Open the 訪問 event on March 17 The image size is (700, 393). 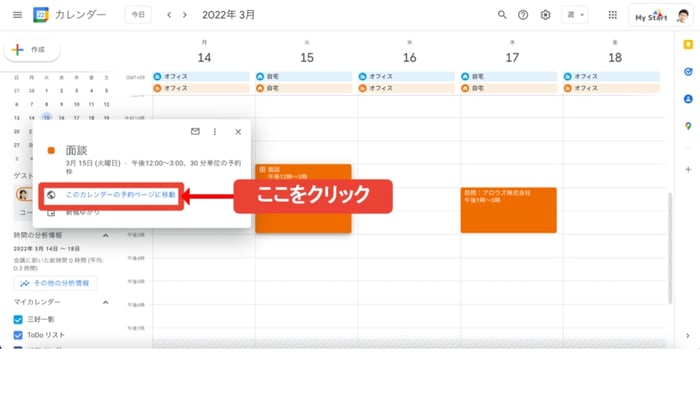coord(508,210)
